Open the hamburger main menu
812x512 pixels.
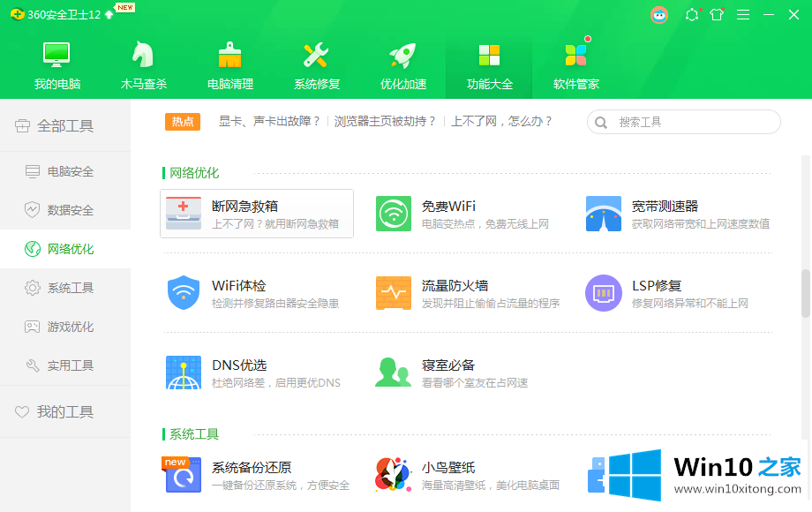[743, 14]
